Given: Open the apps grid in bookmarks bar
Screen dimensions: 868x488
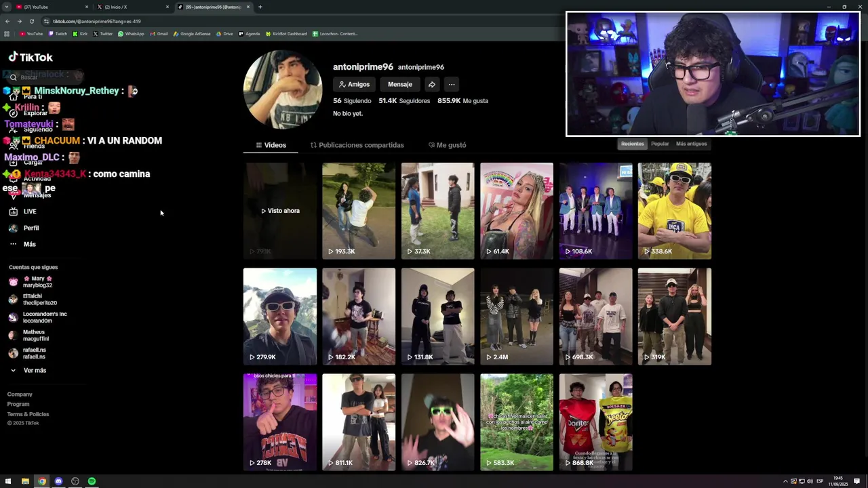Looking at the screenshot, I should tap(7, 34).
